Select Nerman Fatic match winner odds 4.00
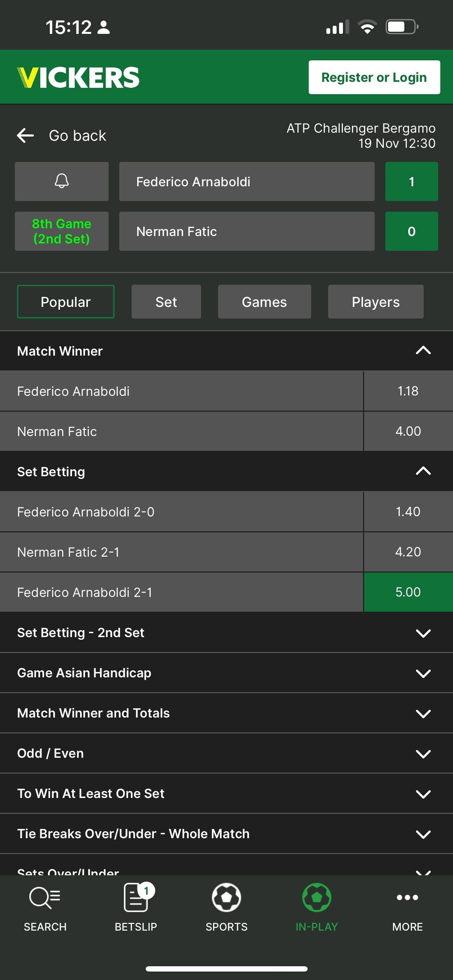Viewport: 453px width, 980px height. (x=408, y=431)
